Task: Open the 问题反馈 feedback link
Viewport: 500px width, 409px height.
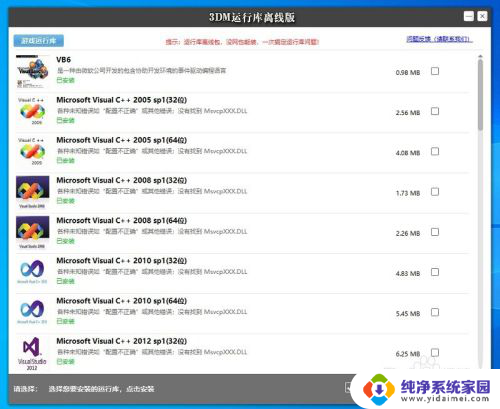Action: tap(439, 39)
